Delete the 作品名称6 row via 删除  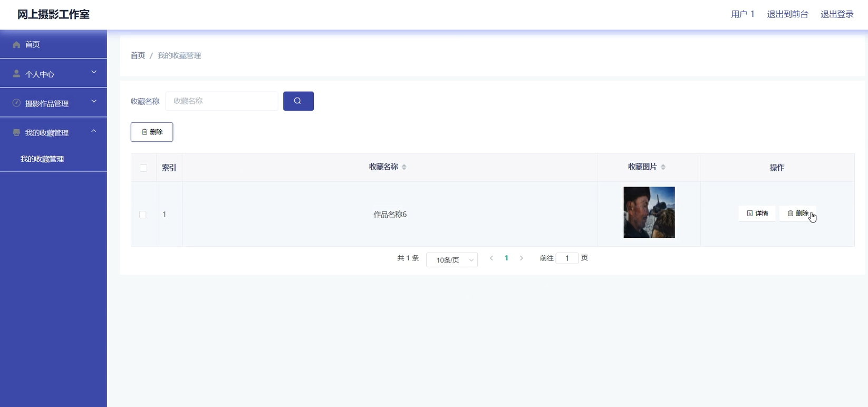[798, 214]
